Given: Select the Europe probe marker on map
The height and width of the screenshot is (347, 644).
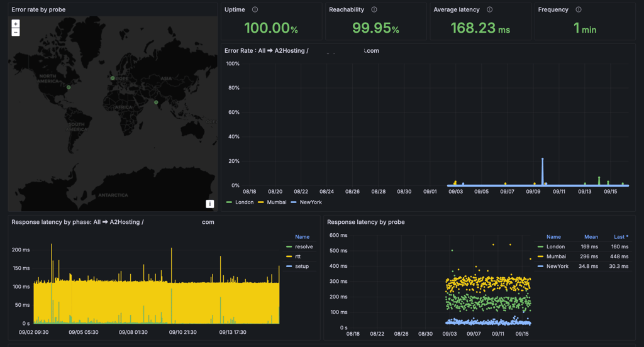Looking at the screenshot, I should [113, 77].
